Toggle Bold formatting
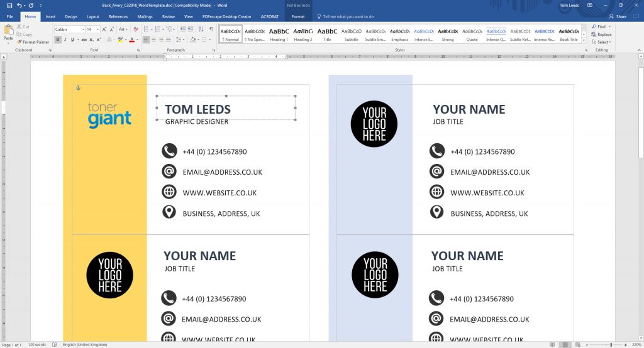The height and width of the screenshot is (348, 644). tap(58, 40)
